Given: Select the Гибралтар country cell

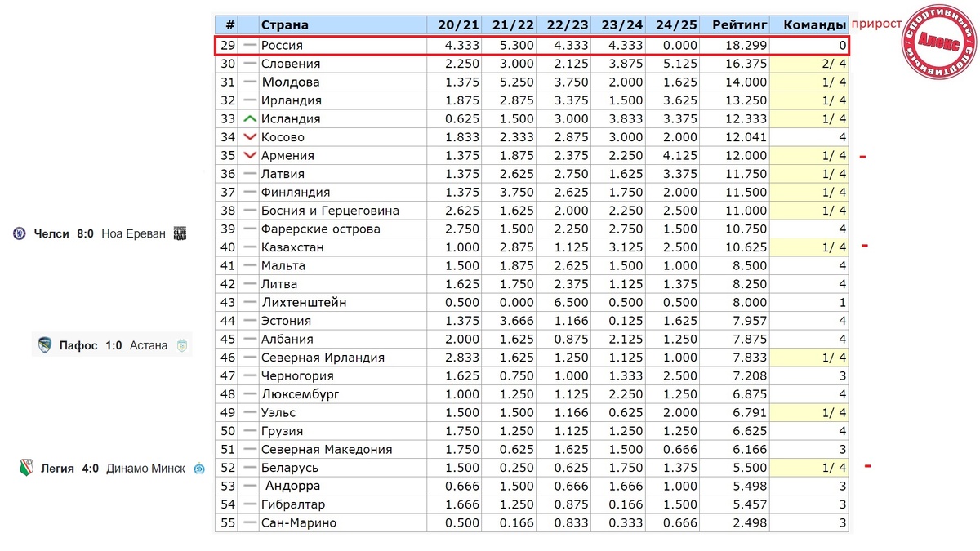Looking at the screenshot, I should pos(343,504).
